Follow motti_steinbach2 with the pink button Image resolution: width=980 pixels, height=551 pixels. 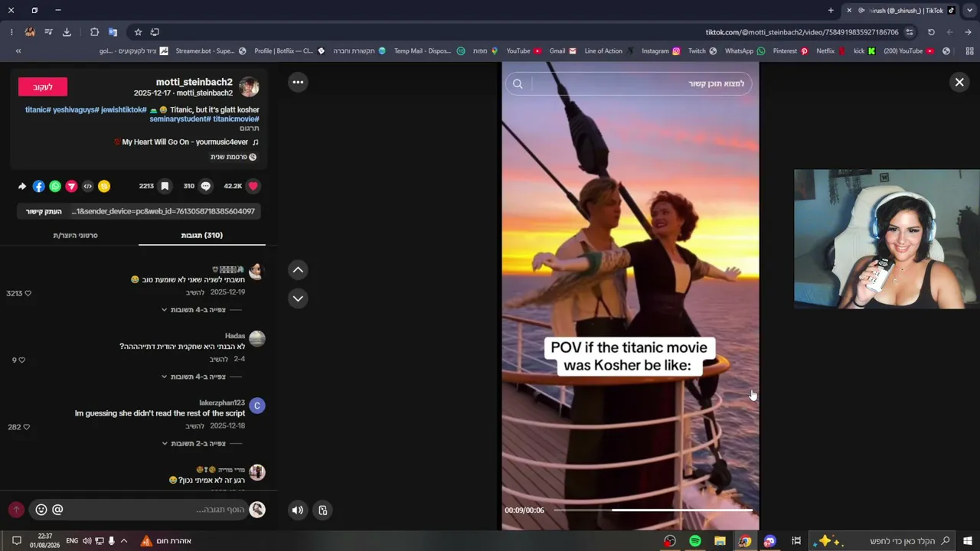[x=43, y=87]
